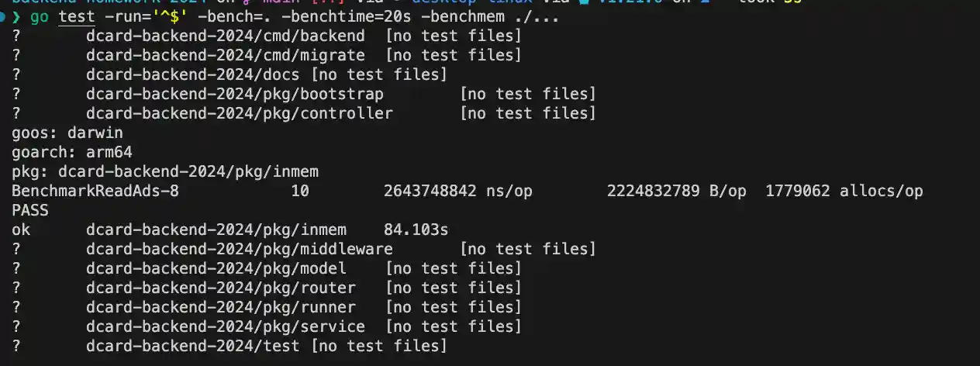The image size is (980, 366).
Task: Click the pkg/controller package path
Action: [x=239, y=113]
